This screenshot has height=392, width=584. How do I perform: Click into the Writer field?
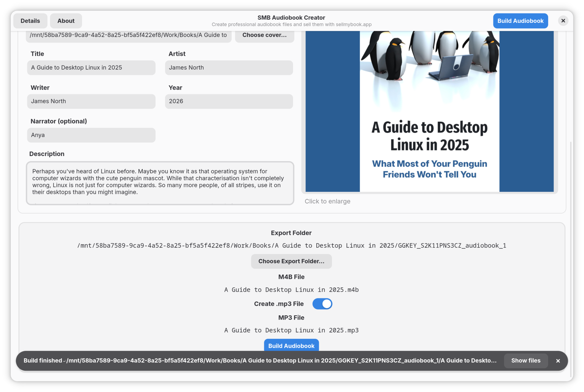[x=91, y=101]
